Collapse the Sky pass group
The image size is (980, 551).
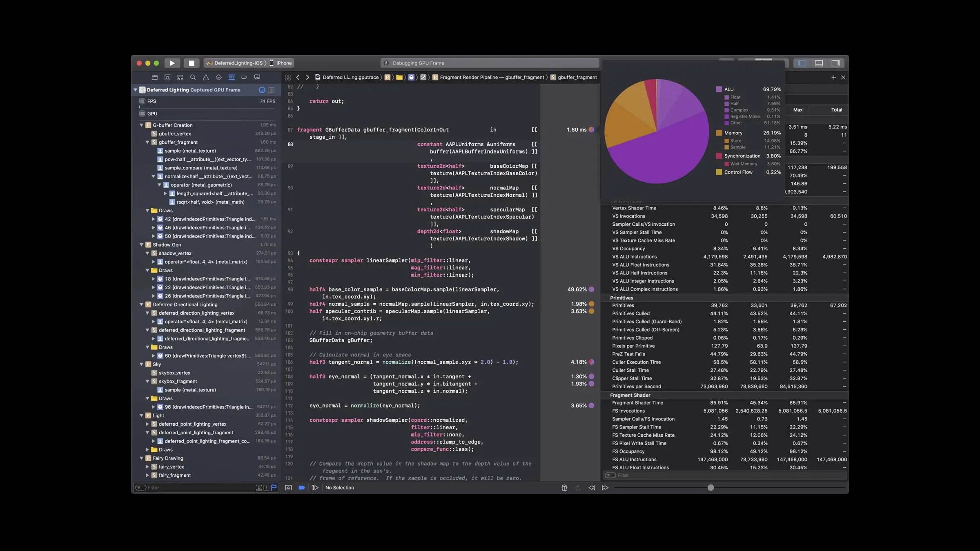point(142,364)
